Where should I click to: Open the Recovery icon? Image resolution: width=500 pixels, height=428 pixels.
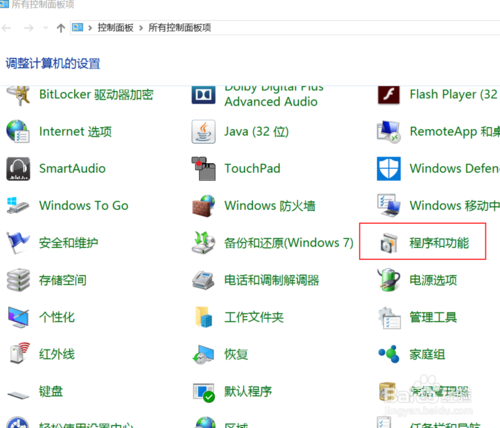pos(203,354)
